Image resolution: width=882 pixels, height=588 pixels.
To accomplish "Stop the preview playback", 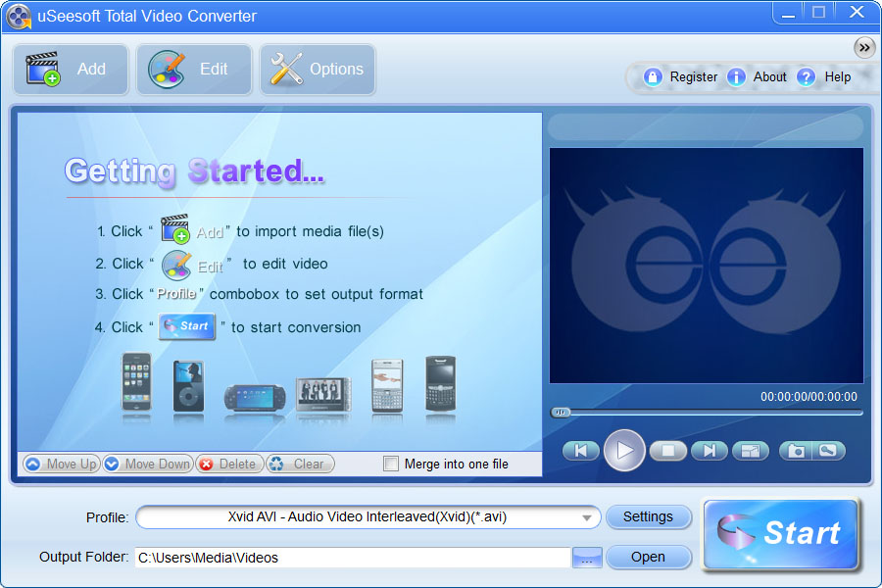I will click(x=667, y=451).
